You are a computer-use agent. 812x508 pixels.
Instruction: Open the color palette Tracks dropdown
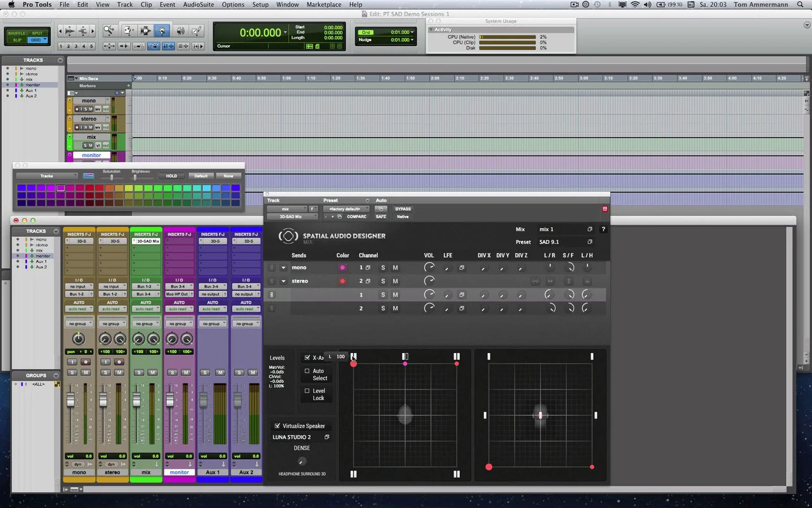47,176
